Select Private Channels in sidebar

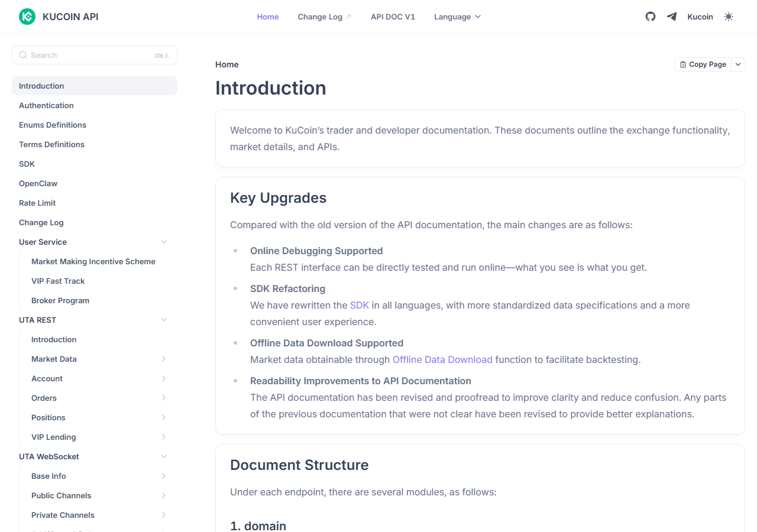[x=63, y=515]
